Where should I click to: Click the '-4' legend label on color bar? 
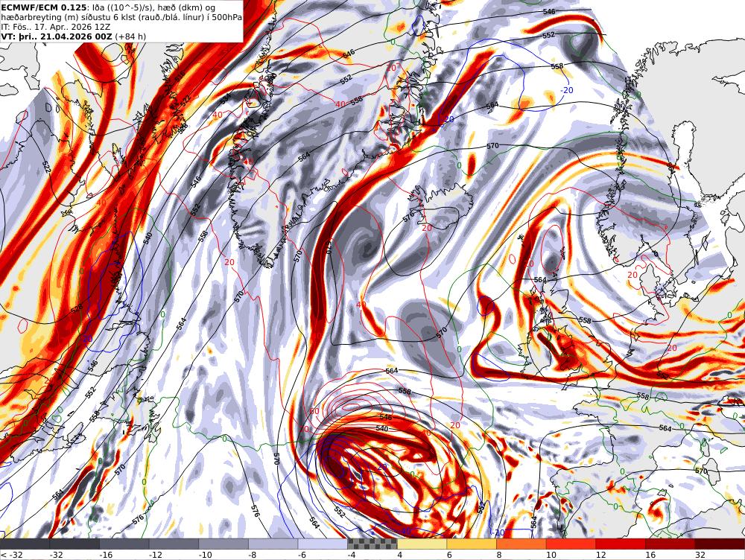(x=352, y=555)
